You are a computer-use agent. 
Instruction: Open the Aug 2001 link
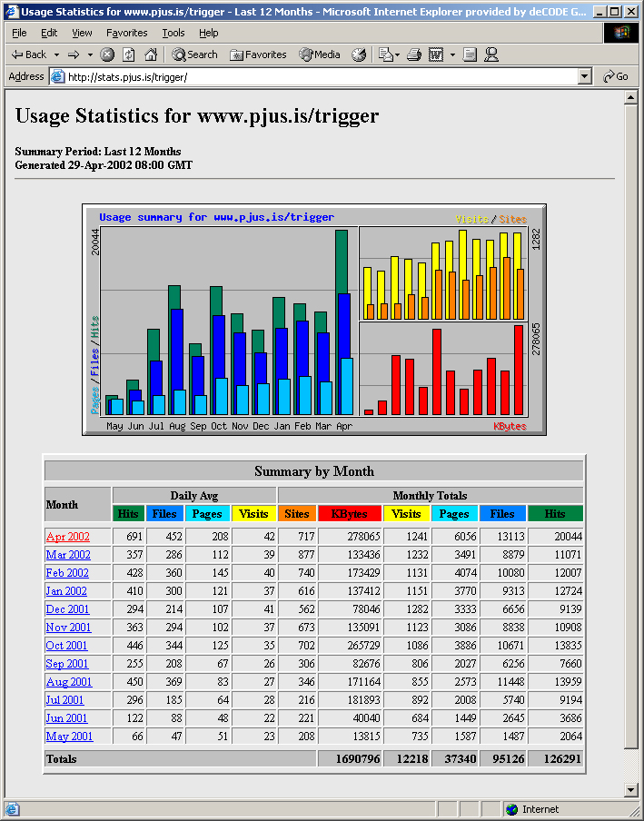(x=69, y=682)
